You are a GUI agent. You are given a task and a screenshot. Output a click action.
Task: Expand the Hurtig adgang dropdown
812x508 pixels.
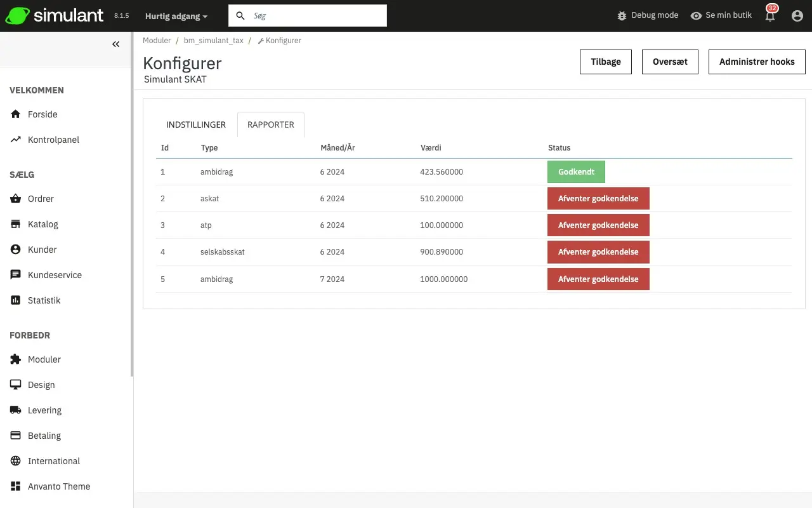(x=176, y=16)
